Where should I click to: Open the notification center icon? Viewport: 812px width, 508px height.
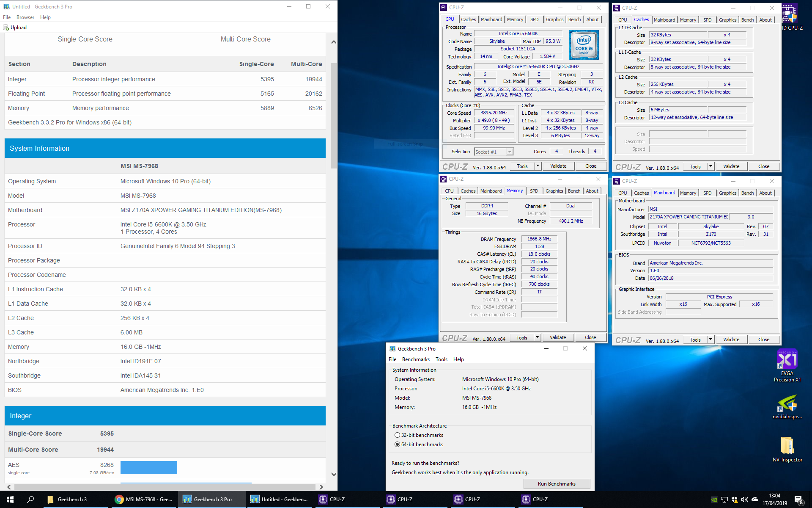[798, 500]
